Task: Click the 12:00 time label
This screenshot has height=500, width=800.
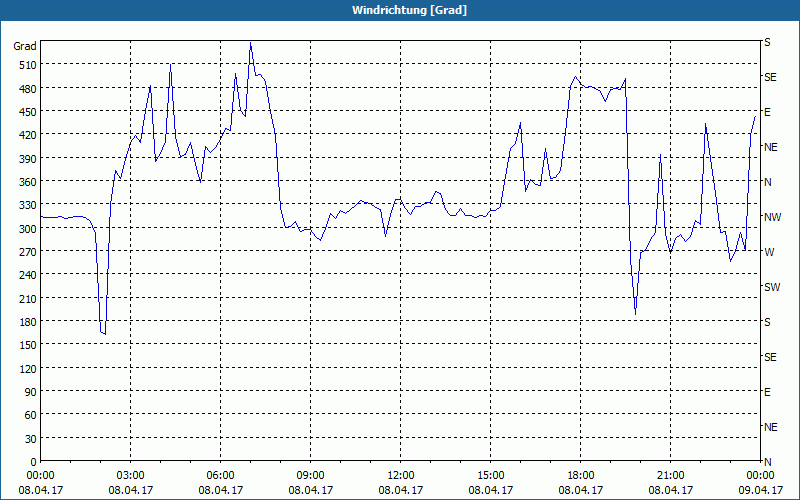Action: coord(401,476)
